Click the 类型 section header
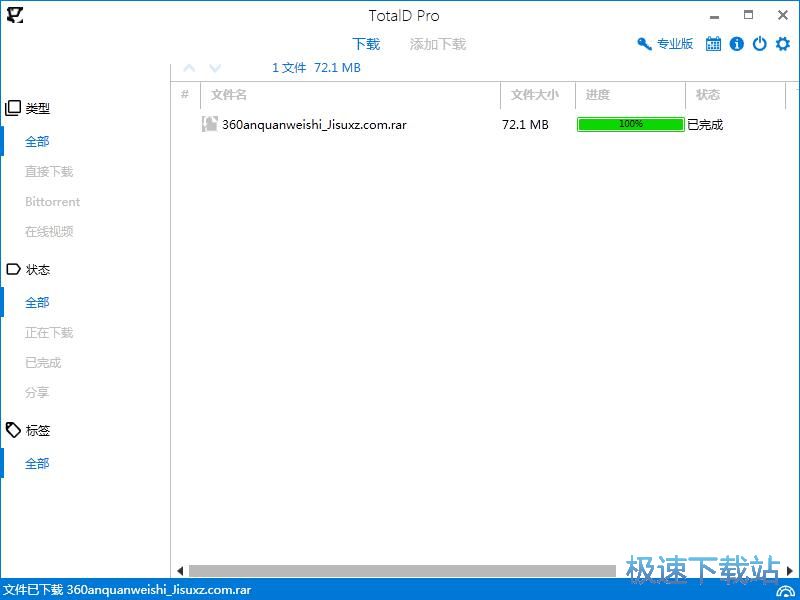 [38, 108]
